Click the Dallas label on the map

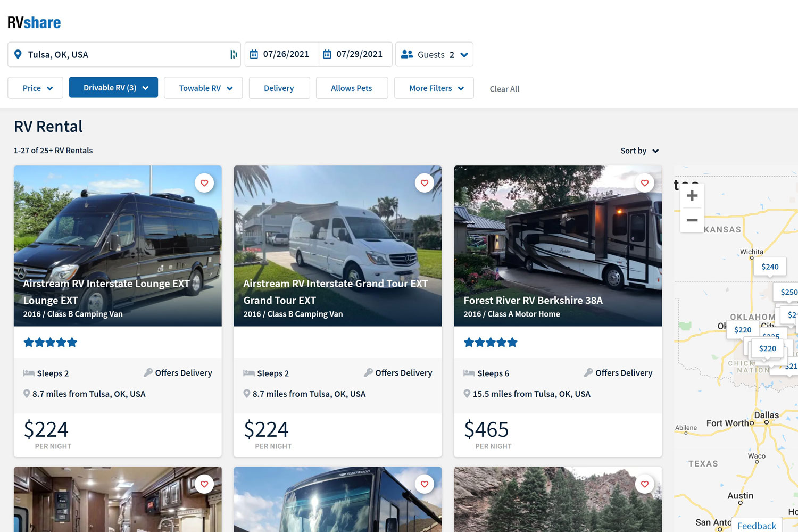click(x=766, y=415)
